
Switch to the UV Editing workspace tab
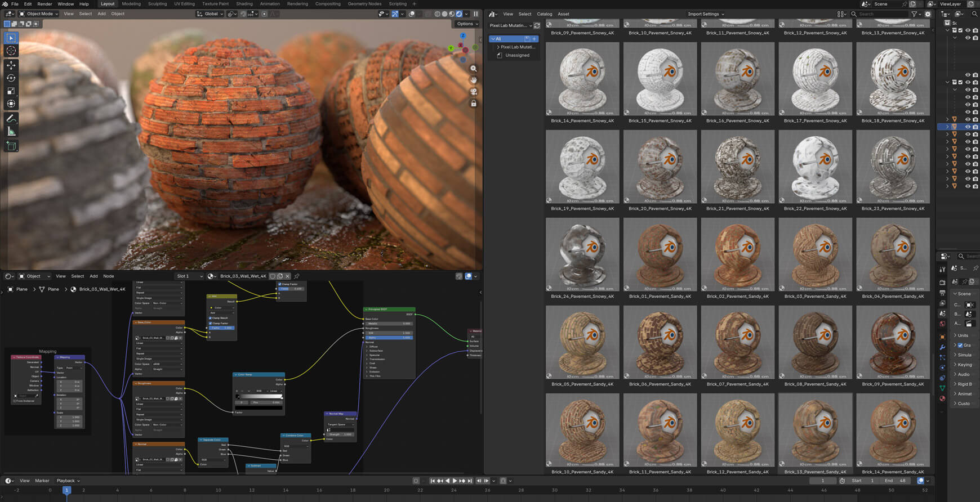pos(184,4)
